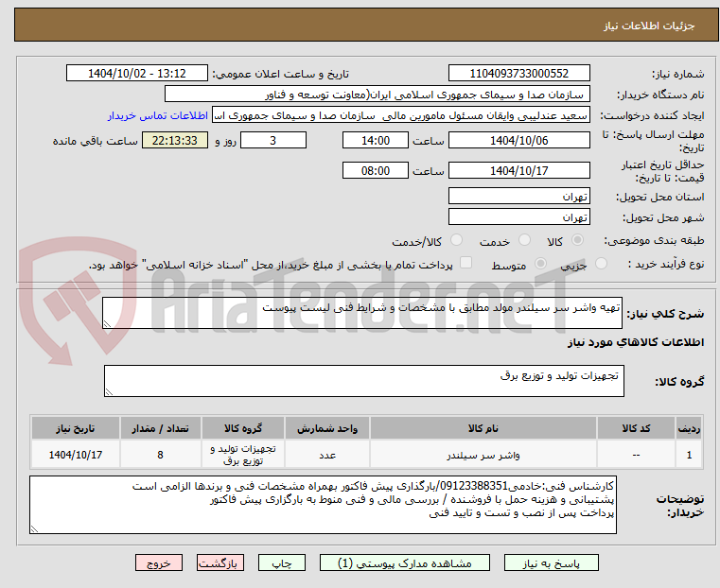Click the -- product code cell
This screenshot has width=720, height=588.
click(x=636, y=455)
